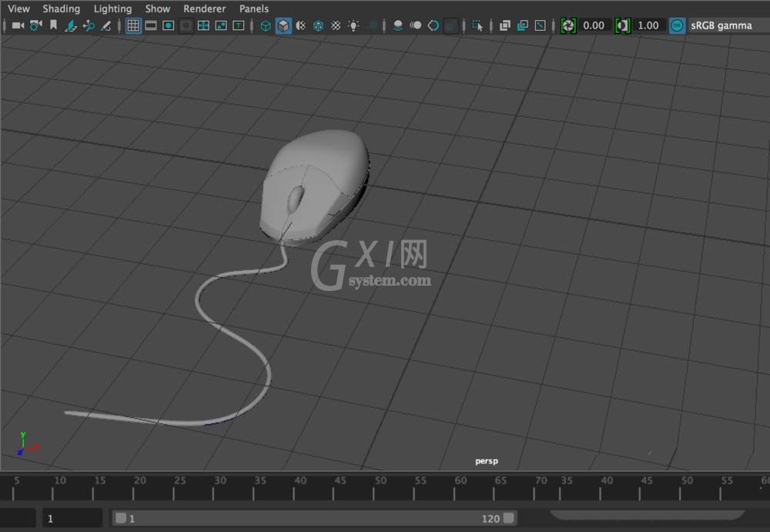Enable Multisample Anti-aliasing icon
The image size is (770, 532).
[433, 25]
